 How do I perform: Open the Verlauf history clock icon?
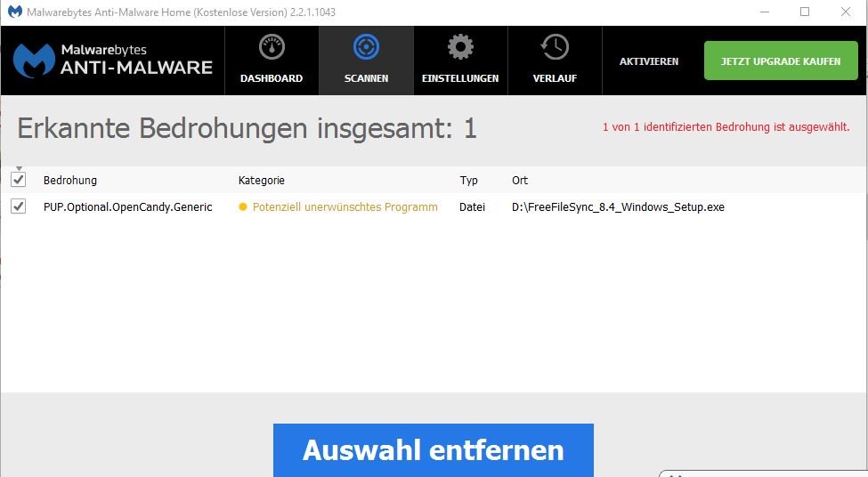(555, 47)
